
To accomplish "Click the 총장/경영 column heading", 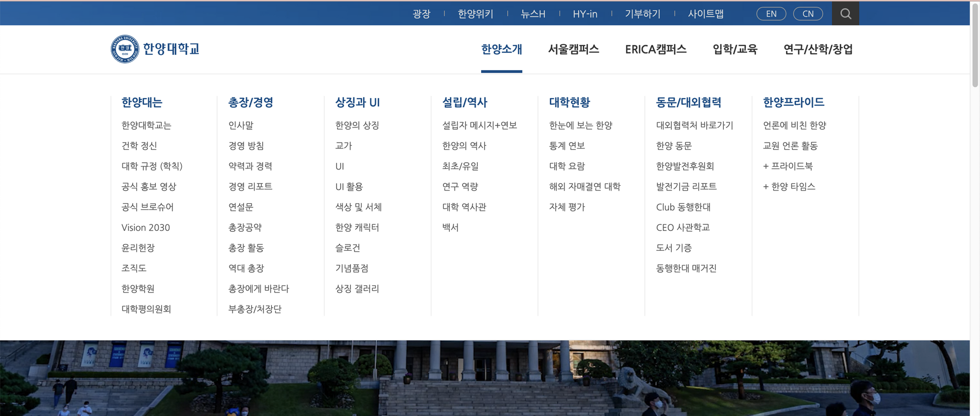I will click(251, 102).
